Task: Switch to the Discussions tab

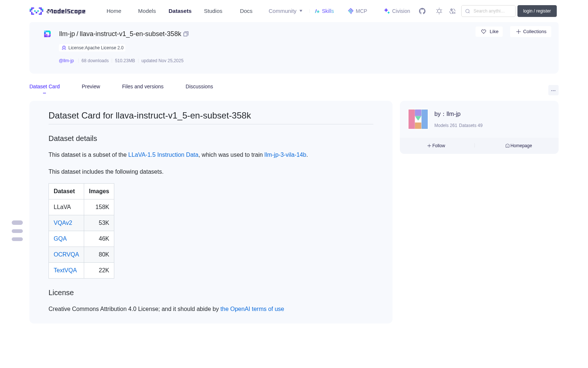Action: [x=199, y=86]
